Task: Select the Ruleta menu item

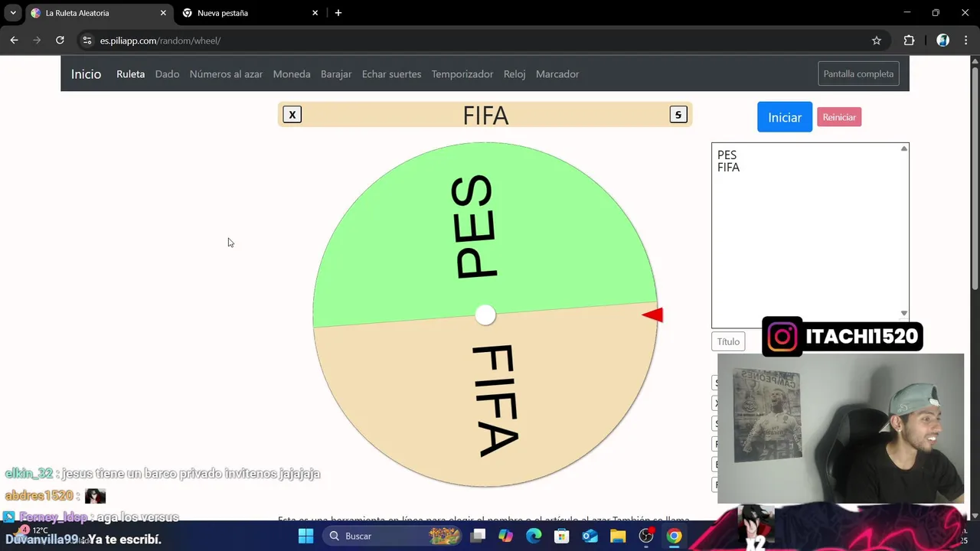Action: click(130, 74)
